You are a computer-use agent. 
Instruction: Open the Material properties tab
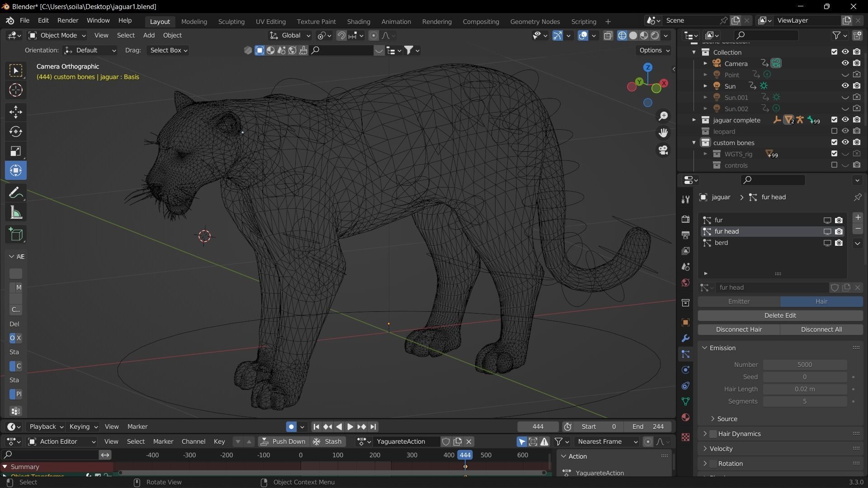click(x=685, y=417)
